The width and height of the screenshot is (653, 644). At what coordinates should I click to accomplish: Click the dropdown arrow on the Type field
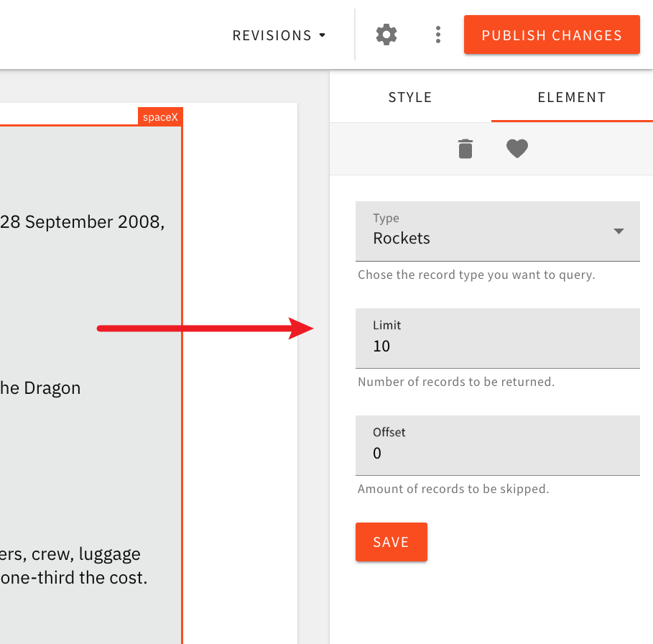click(x=619, y=231)
